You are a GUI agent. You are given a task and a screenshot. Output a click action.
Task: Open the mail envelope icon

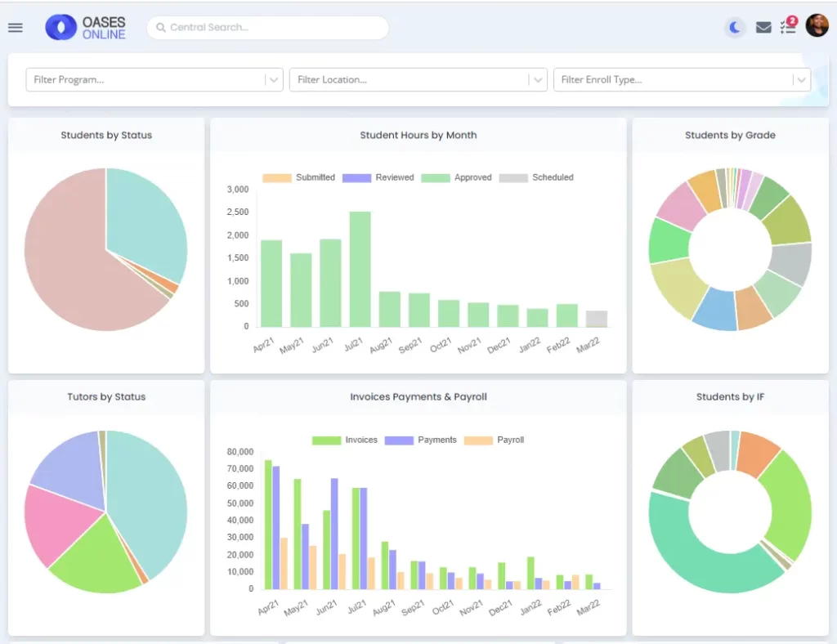point(763,28)
